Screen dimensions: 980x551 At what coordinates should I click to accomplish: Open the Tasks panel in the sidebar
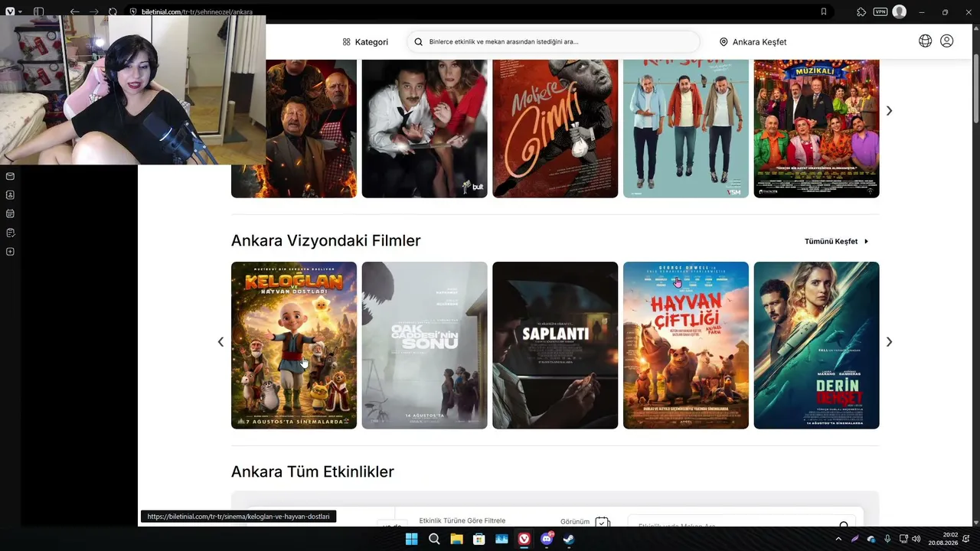tap(10, 233)
